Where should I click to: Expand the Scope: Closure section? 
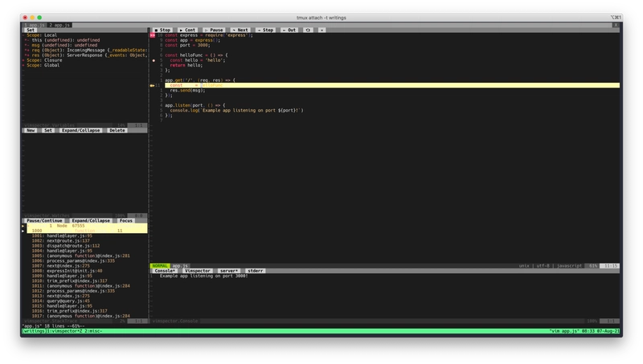[x=23, y=60]
